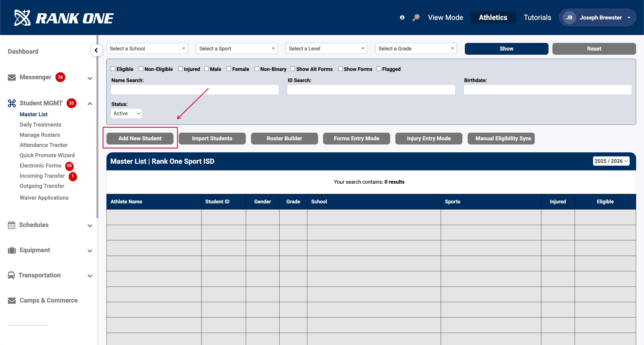The width and height of the screenshot is (644, 345).
Task: Click the sidebar vertical scrollbar
Action: [x=97, y=127]
